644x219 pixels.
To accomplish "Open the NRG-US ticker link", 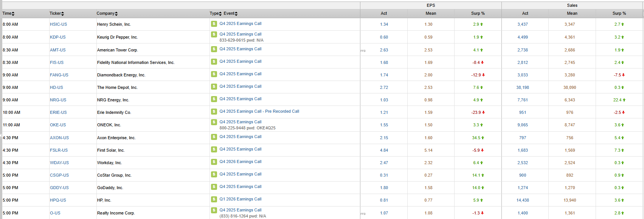I will pyautogui.click(x=58, y=100).
